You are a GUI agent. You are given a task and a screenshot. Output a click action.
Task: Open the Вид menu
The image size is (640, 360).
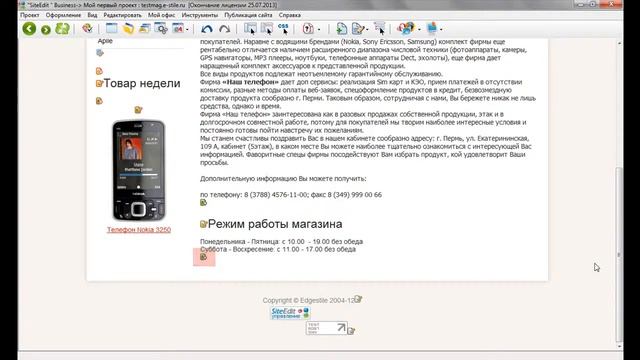(92, 15)
